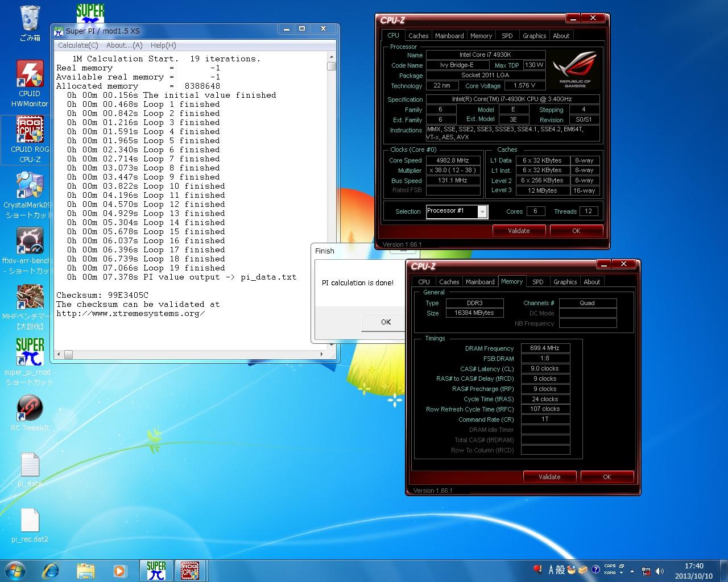Expand the Processor #1 selection dropdown
The height and width of the screenshot is (582, 728).
(x=482, y=212)
